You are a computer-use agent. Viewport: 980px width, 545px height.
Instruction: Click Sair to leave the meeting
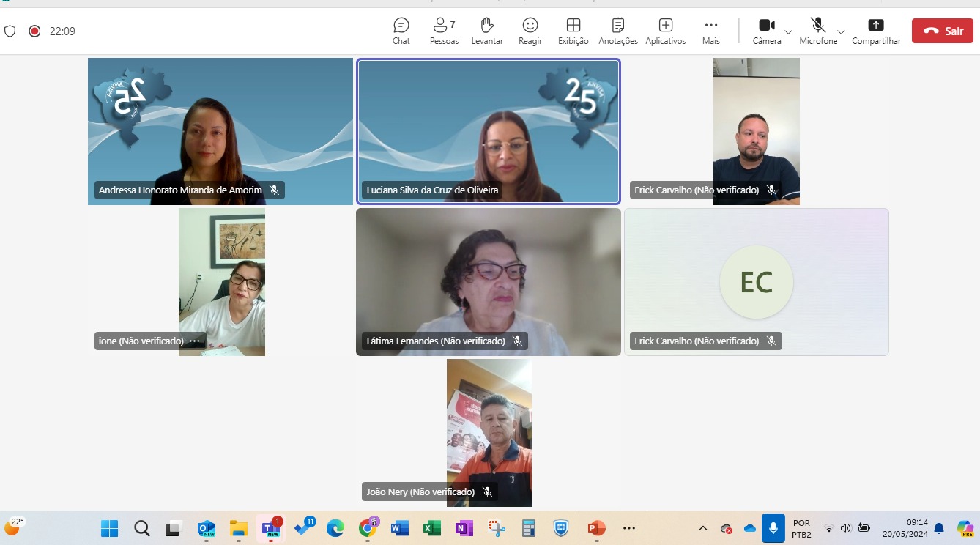(x=942, y=31)
